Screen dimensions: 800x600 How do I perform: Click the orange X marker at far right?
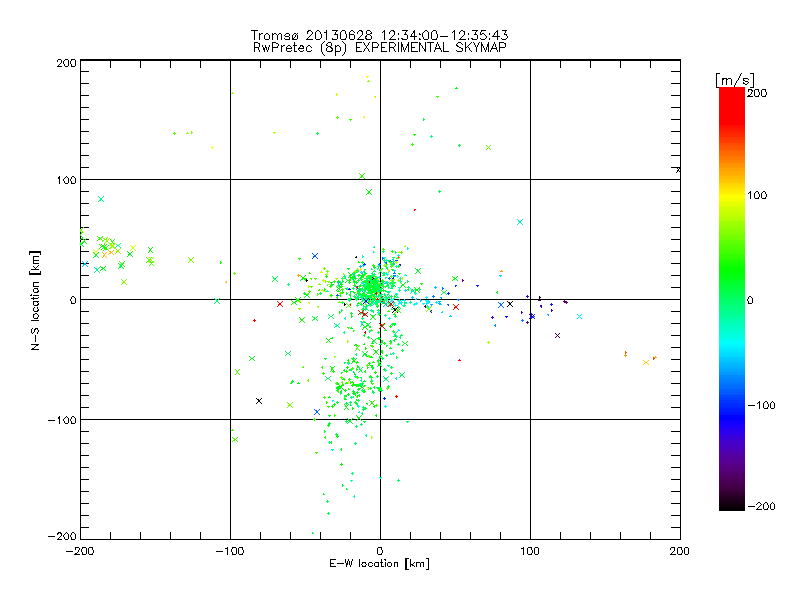click(646, 362)
